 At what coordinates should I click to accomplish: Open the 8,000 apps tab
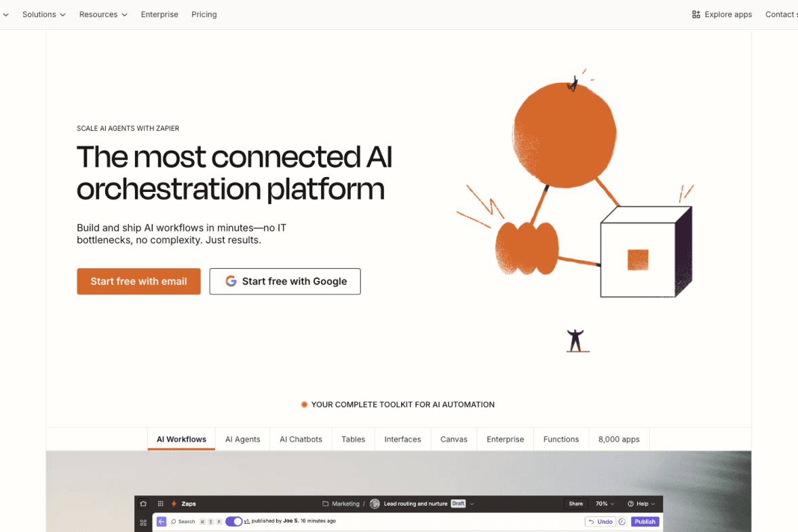pos(619,439)
